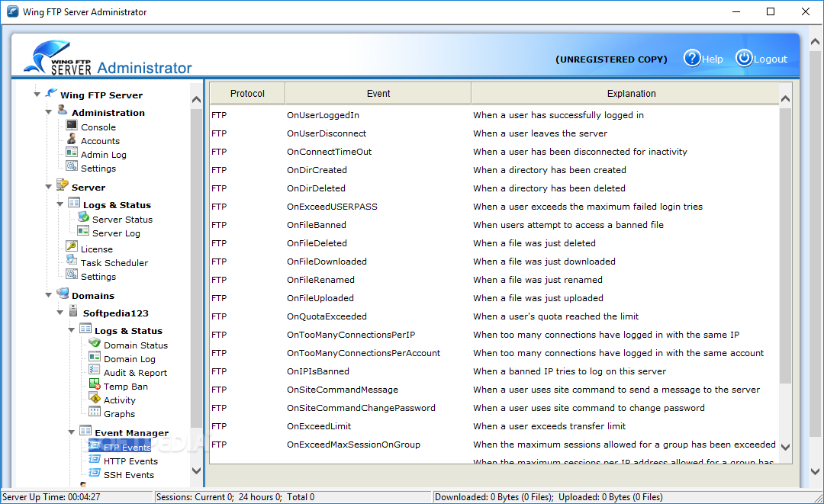Sort by the Protocol column header

tap(247, 94)
